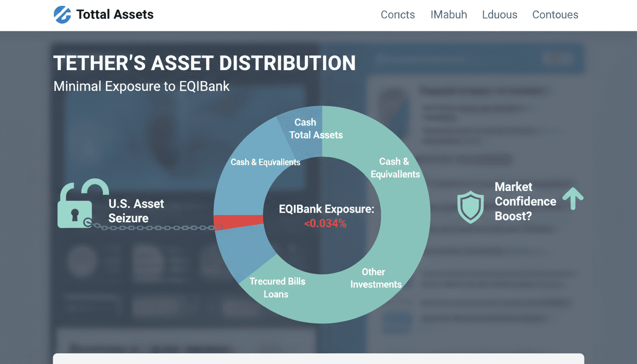Click the EQIBank Exposure center label
637x364 pixels.
[326, 209]
